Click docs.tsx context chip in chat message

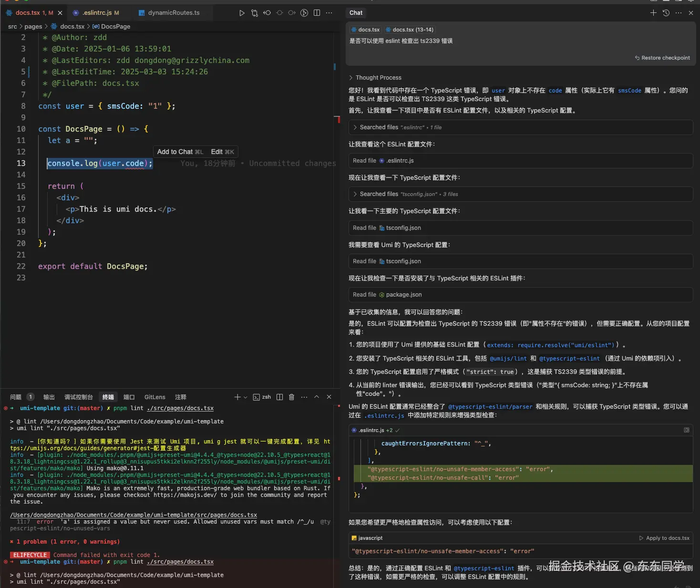(365, 30)
